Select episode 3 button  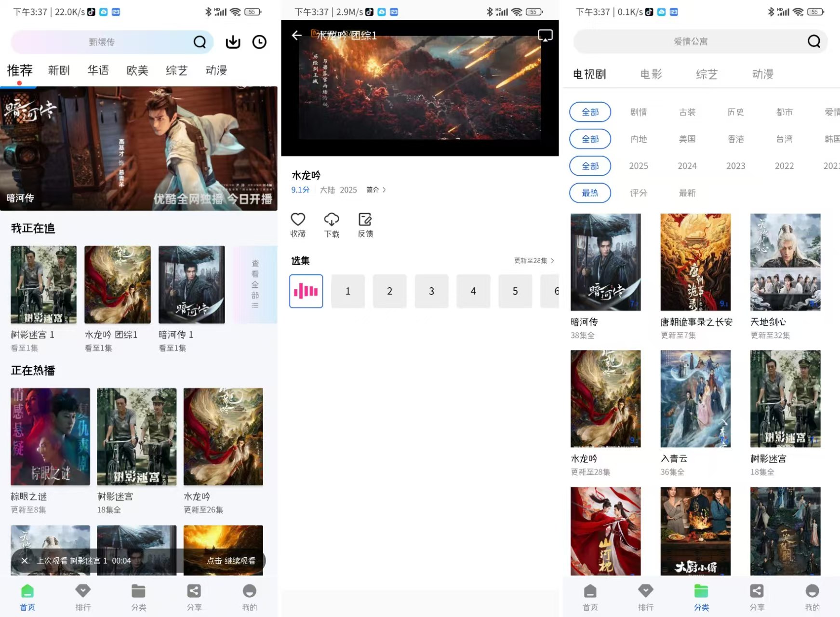431,291
